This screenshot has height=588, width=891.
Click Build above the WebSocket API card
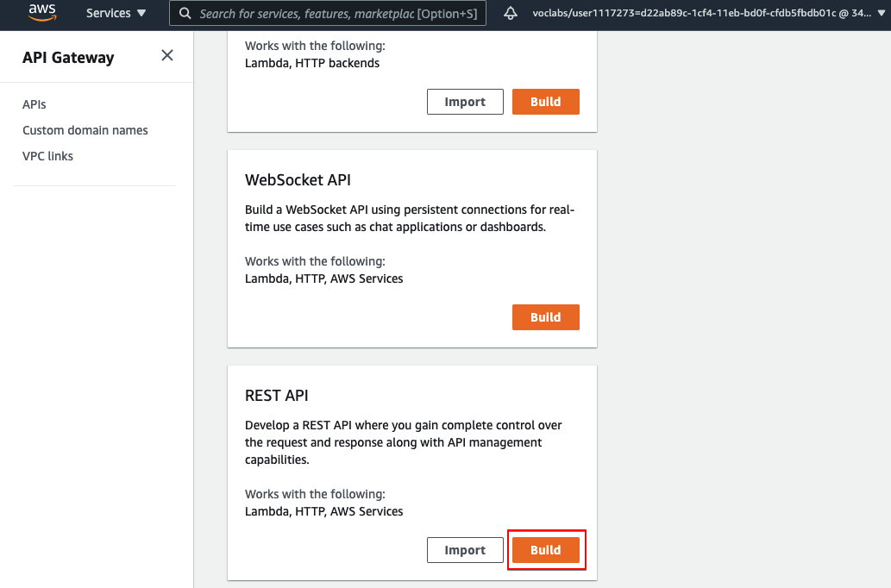545,102
